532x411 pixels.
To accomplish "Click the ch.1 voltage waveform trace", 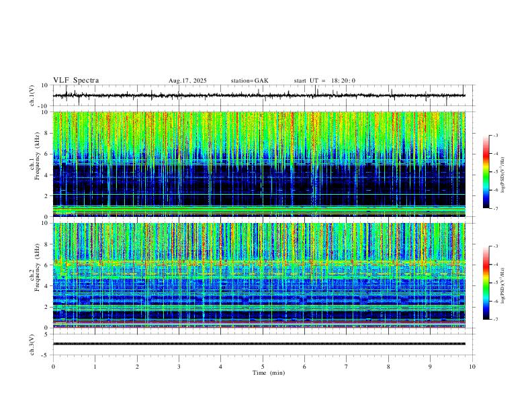I will pyautogui.click(x=259, y=95).
